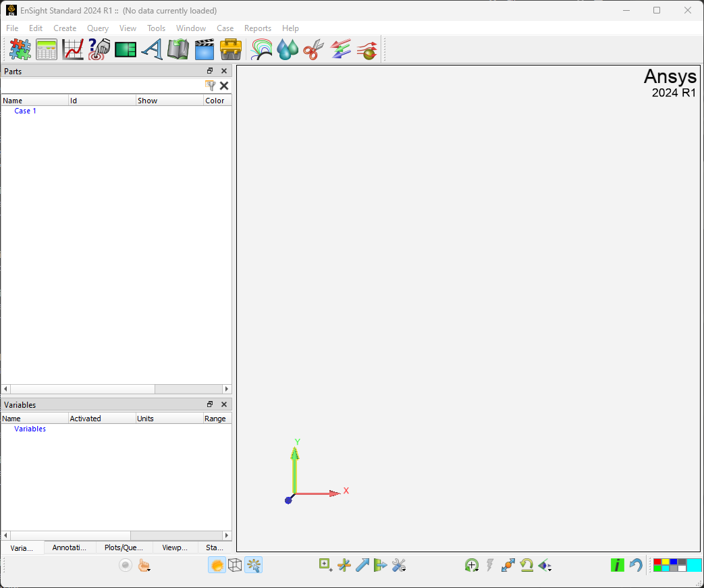Switch to the Annotati... tab
The width and height of the screenshot is (704, 588).
[x=69, y=547]
